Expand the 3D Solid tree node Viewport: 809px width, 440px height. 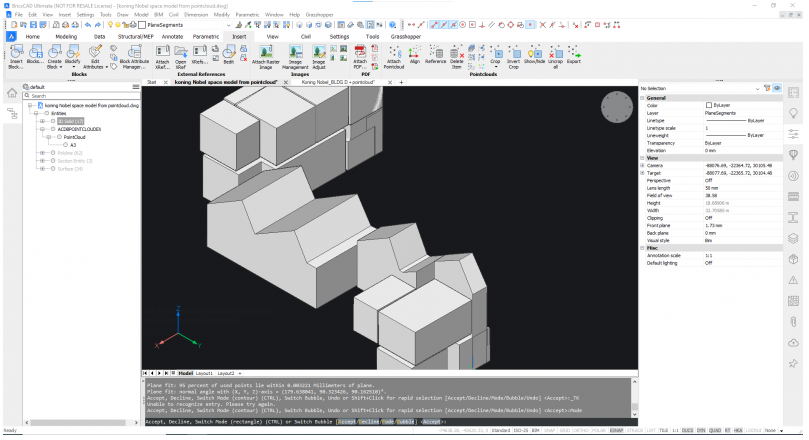[42, 121]
